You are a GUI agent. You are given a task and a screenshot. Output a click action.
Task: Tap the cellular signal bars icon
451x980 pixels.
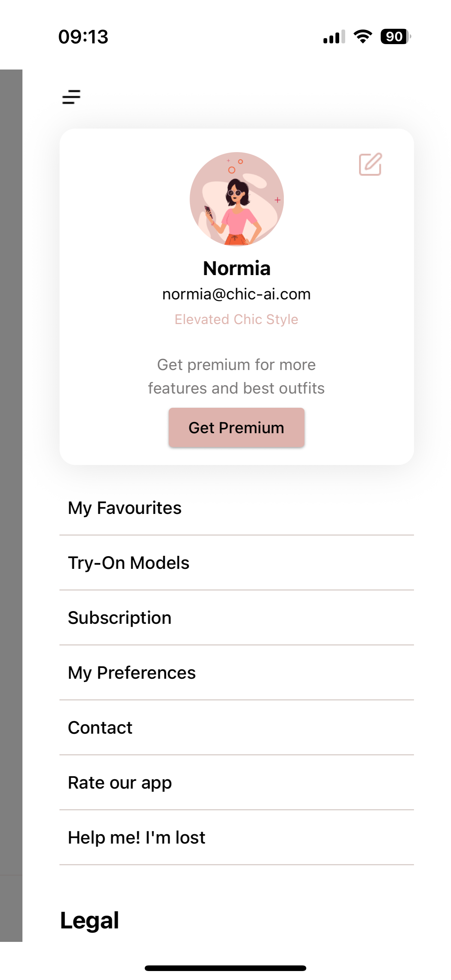(x=334, y=37)
